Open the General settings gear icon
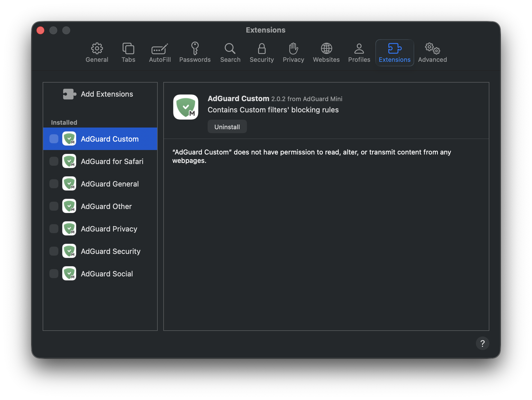This screenshot has width=532, height=400. point(97,48)
